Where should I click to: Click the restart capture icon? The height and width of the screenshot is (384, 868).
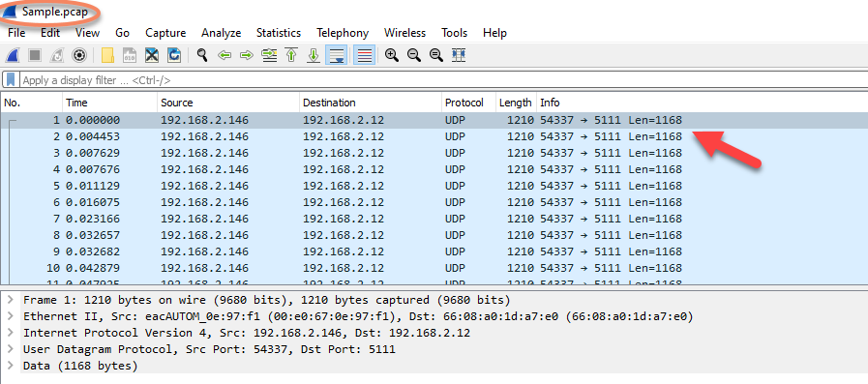pos(57,55)
